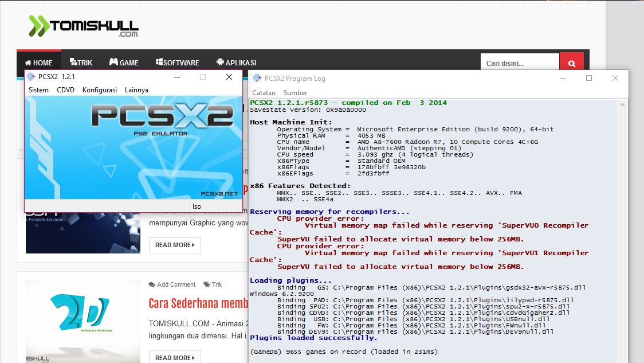The image size is (644, 363).
Task: Click the 'Windows 6.2.9200' log line
Action: 282,294
